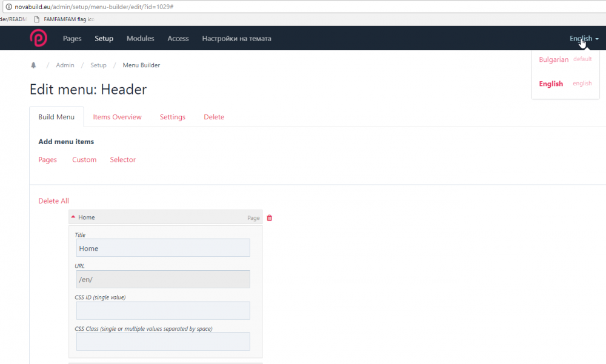Click the CSS ID input field

[162, 310]
